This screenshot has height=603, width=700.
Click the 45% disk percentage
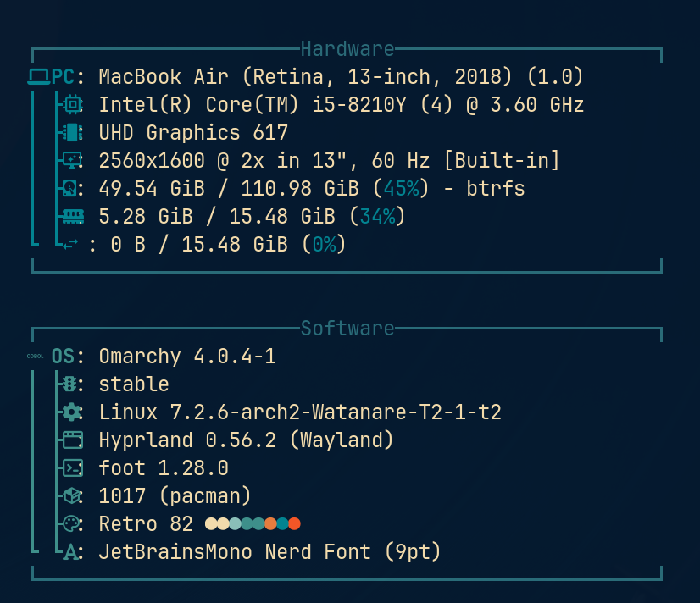tap(402, 188)
